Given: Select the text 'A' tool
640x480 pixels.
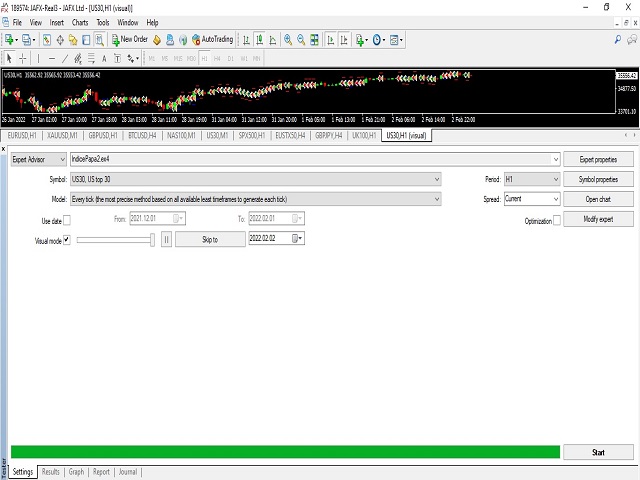Looking at the screenshot, I should coord(104,59).
